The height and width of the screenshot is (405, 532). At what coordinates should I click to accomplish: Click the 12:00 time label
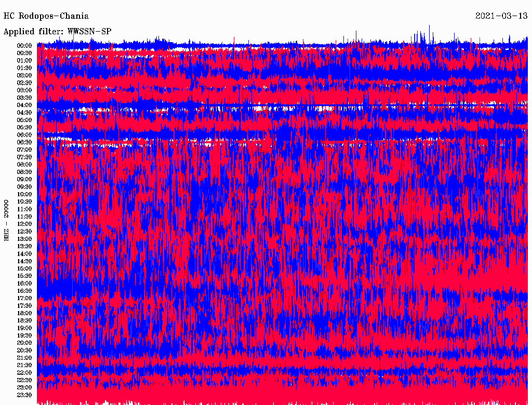pos(24,224)
